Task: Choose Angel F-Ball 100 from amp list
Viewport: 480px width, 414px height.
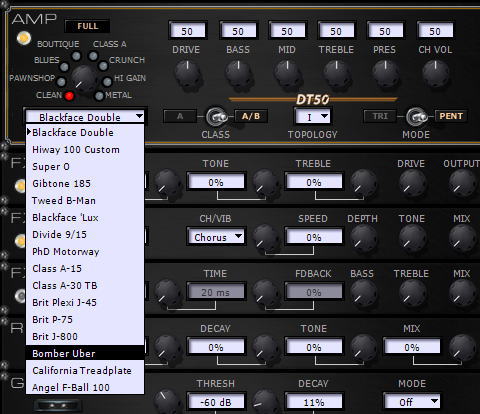Action: pos(85,387)
